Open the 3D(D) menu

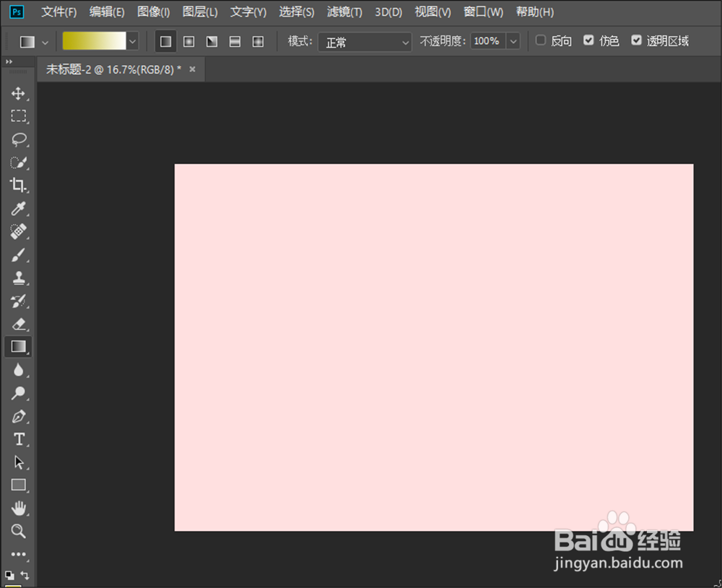(388, 12)
